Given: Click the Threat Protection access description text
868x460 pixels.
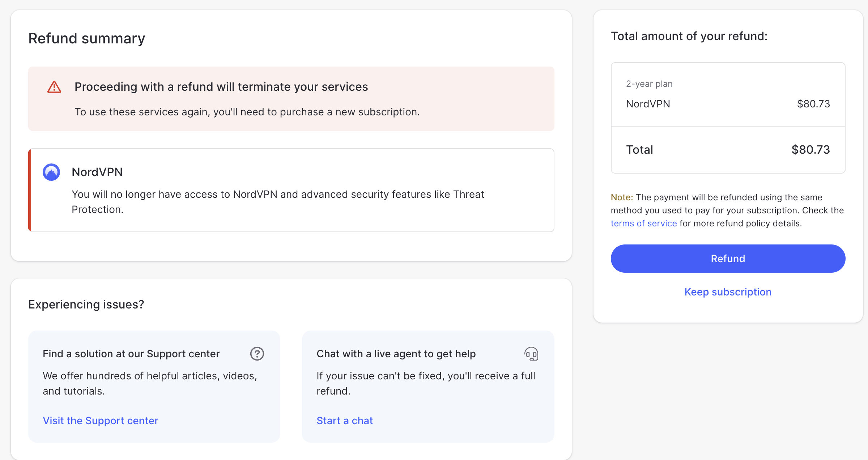Looking at the screenshot, I should click(277, 202).
